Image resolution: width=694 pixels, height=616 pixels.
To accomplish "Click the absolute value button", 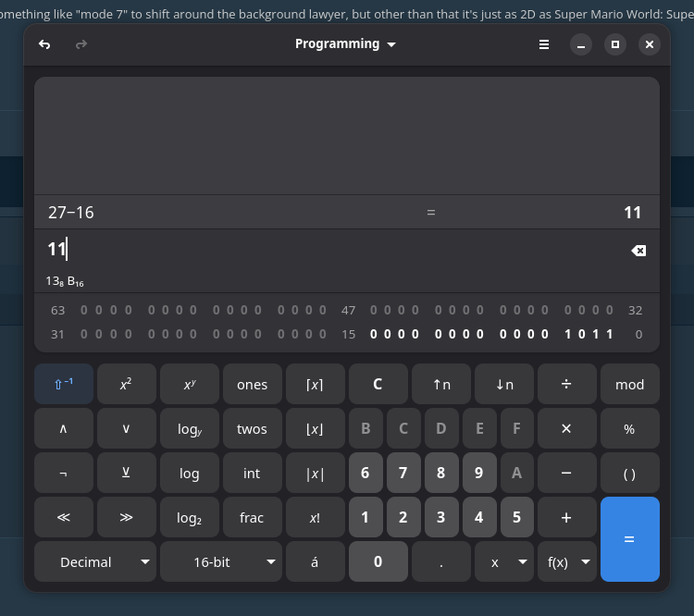I will click(x=316, y=473).
